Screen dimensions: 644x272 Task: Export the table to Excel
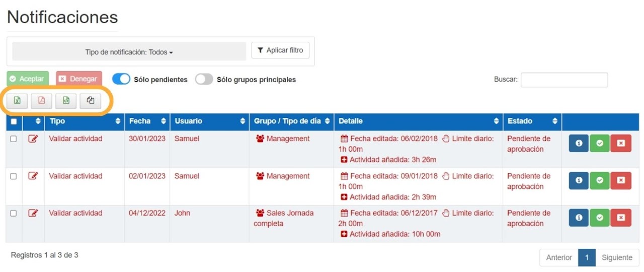(17, 101)
